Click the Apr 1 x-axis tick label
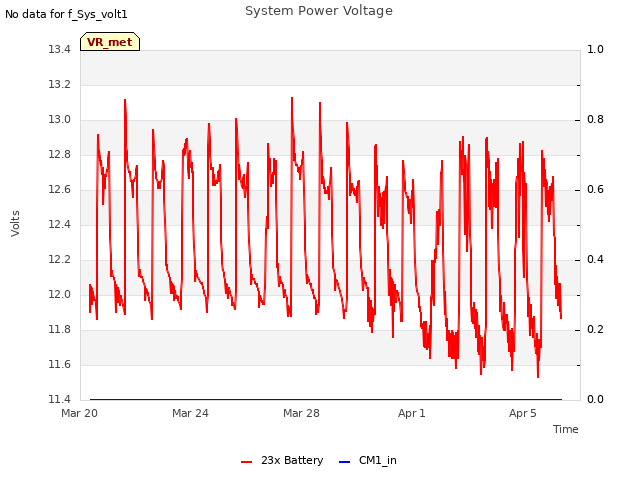This screenshot has width=640, height=480. [411, 413]
